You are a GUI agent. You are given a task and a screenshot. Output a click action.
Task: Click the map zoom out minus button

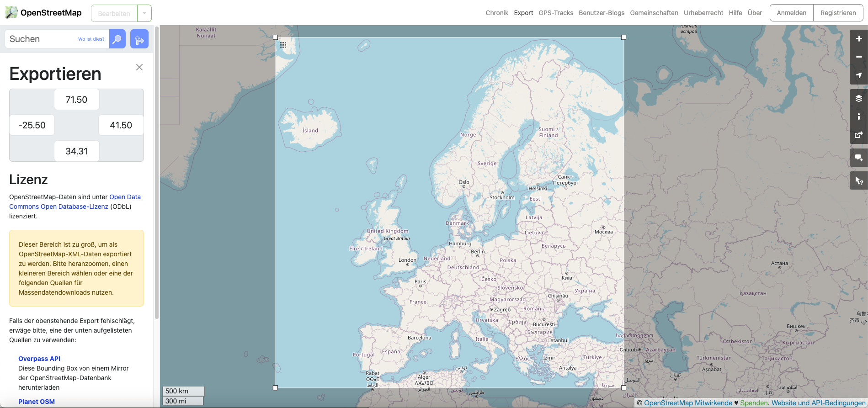point(858,57)
